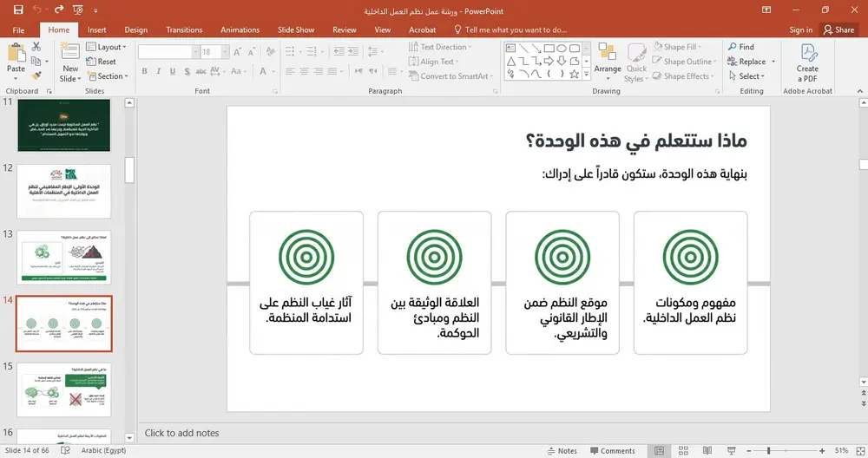
Task: Click the notes area to add notes
Action: [x=498, y=433]
